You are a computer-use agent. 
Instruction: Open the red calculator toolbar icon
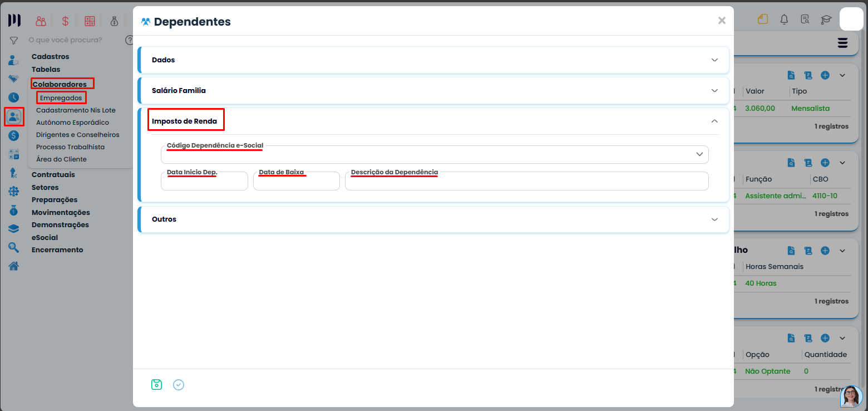pos(90,21)
